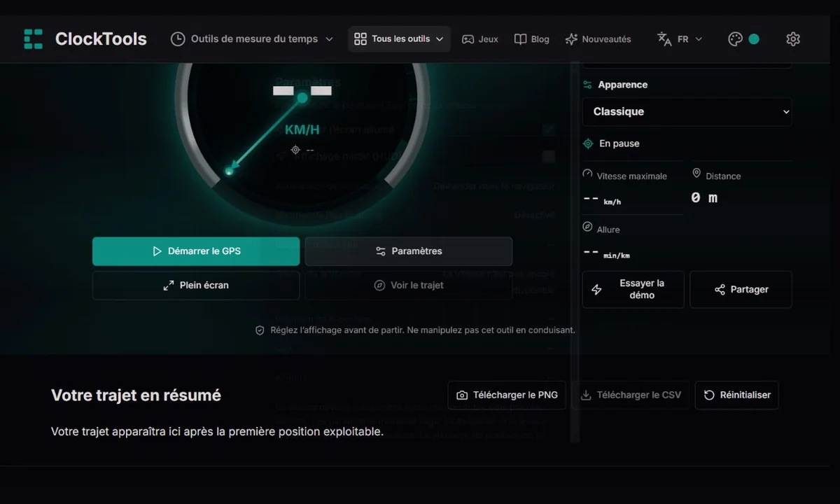Image resolution: width=840 pixels, height=504 pixels.
Task: Open the Classique appearance dropdown
Action: [x=687, y=112]
